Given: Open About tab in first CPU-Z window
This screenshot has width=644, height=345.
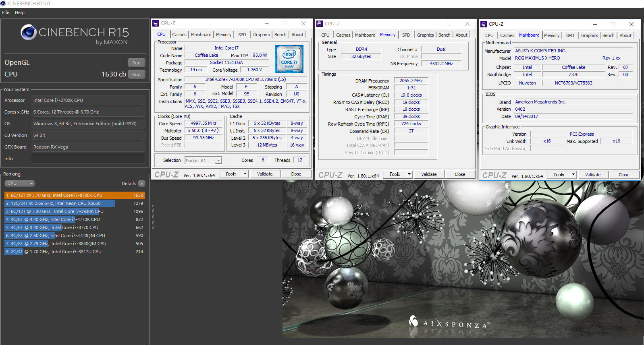Looking at the screenshot, I should pos(298,35).
